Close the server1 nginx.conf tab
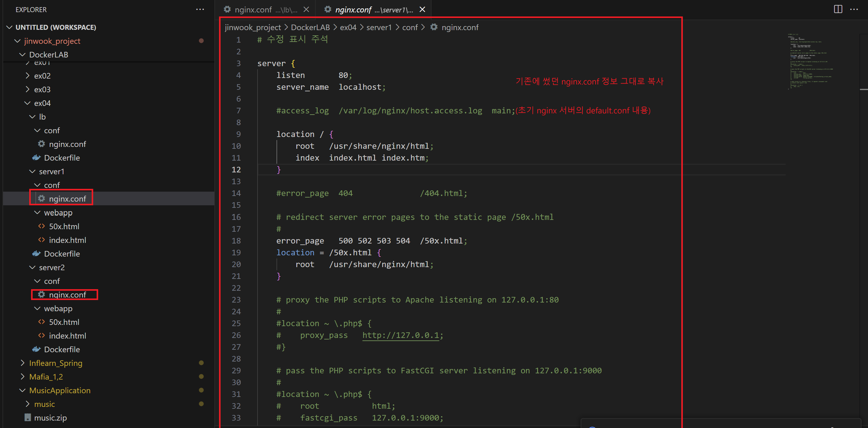868x428 pixels. 422,9
